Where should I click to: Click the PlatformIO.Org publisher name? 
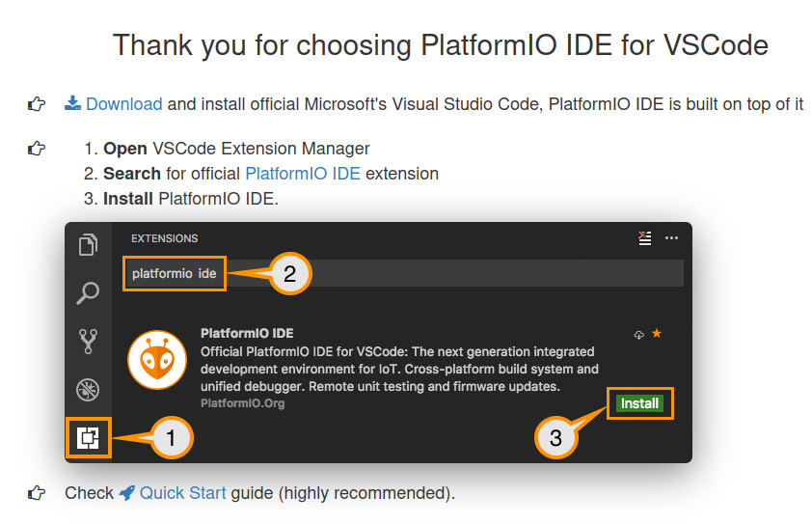(242, 403)
